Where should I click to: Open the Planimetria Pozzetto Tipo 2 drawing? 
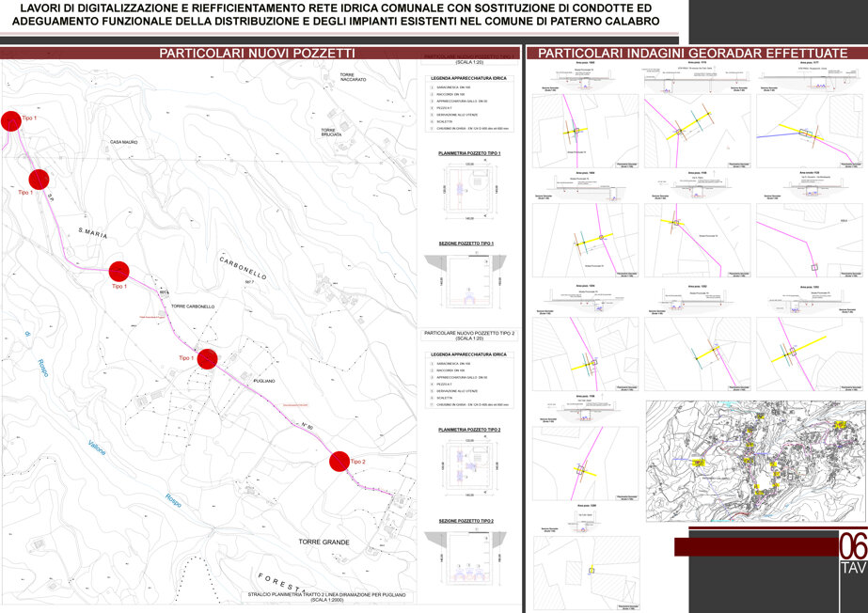point(469,466)
